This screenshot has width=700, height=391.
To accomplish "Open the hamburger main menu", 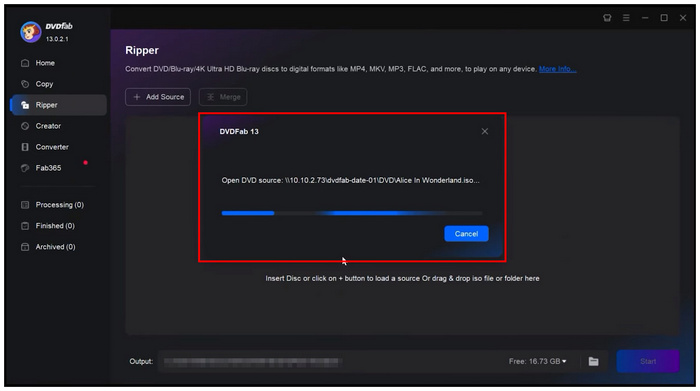I will point(626,18).
